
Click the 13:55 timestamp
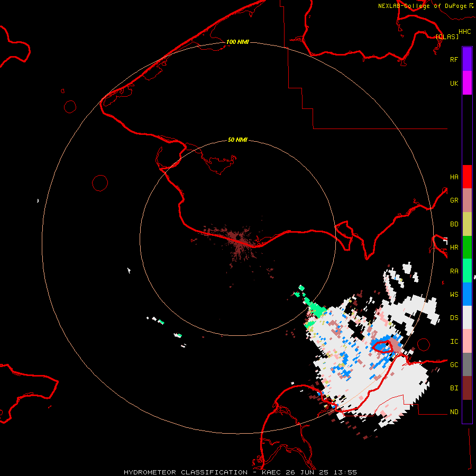[x=345, y=472]
